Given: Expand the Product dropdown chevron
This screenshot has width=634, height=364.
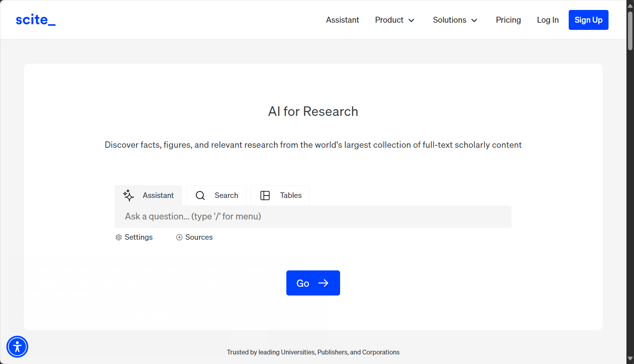Looking at the screenshot, I should [411, 20].
